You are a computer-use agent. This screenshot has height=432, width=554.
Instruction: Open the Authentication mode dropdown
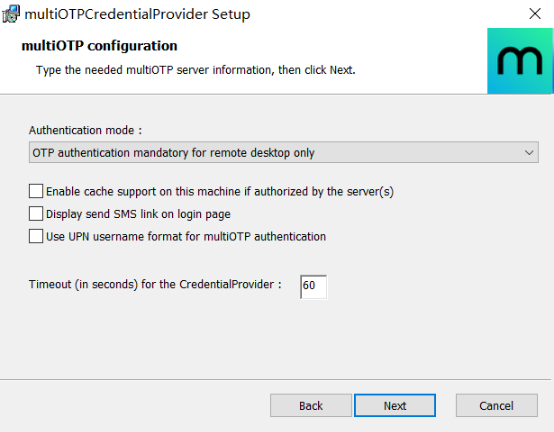point(284,153)
